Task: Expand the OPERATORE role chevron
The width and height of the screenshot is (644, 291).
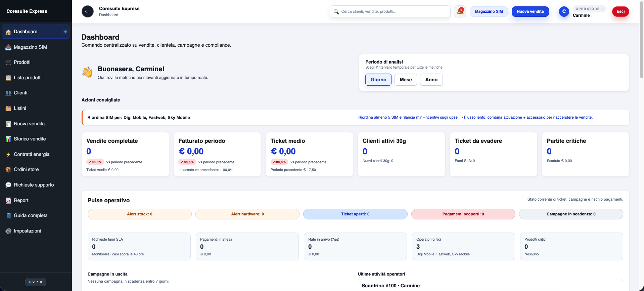Action: [602, 9]
